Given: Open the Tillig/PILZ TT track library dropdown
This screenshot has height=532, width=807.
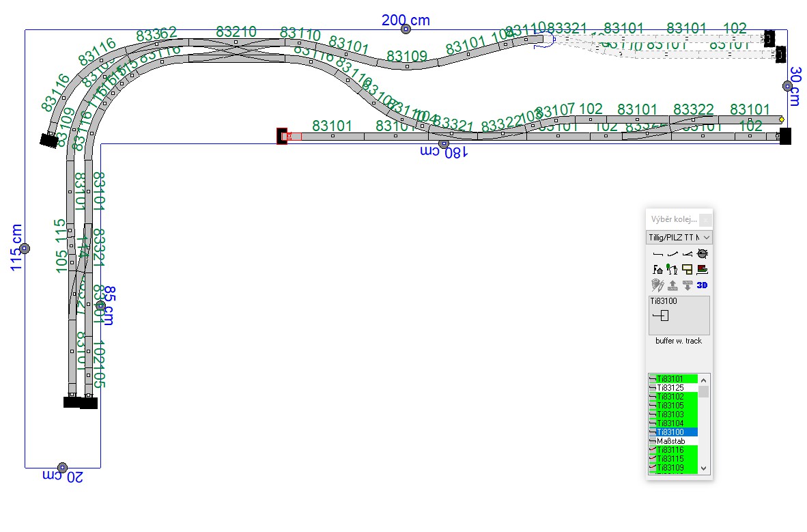Looking at the screenshot, I should point(679,238).
